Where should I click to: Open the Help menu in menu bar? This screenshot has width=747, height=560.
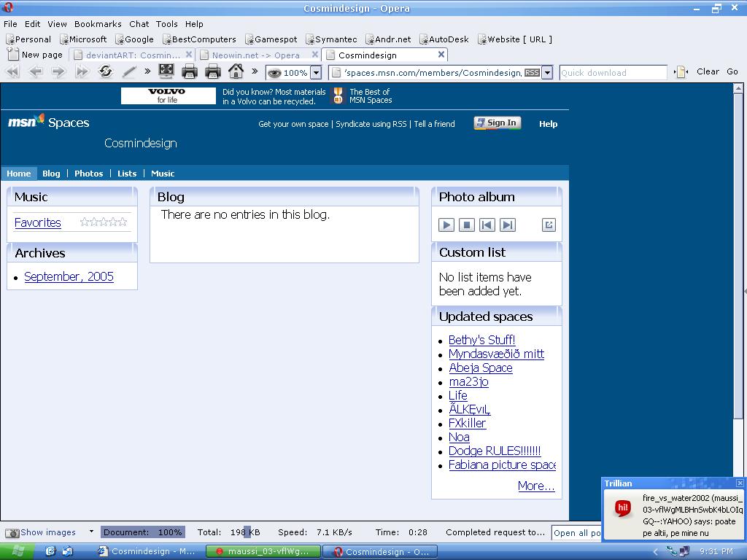(x=194, y=24)
